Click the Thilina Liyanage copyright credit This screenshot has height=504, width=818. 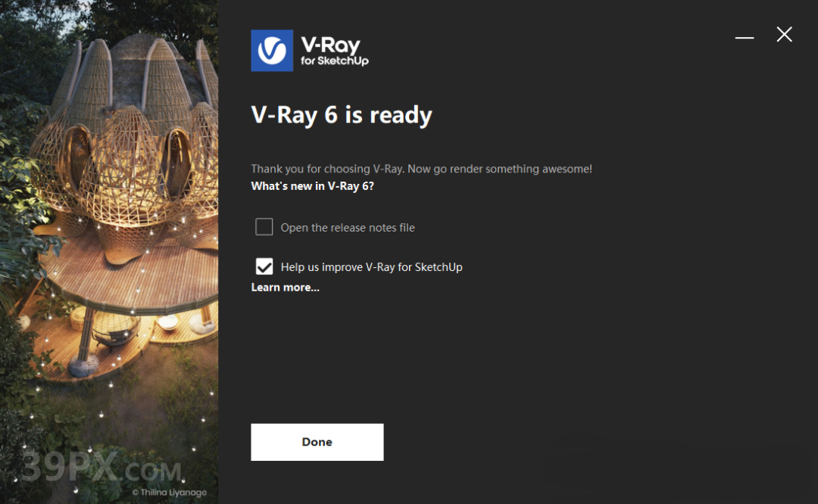click(x=170, y=492)
